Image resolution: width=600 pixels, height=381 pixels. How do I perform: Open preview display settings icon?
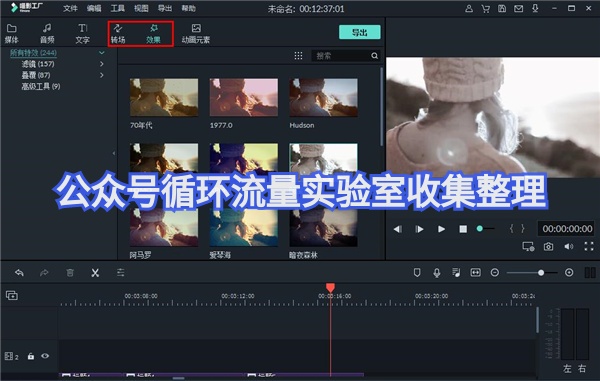pyautogui.click(x=528, y=247)
